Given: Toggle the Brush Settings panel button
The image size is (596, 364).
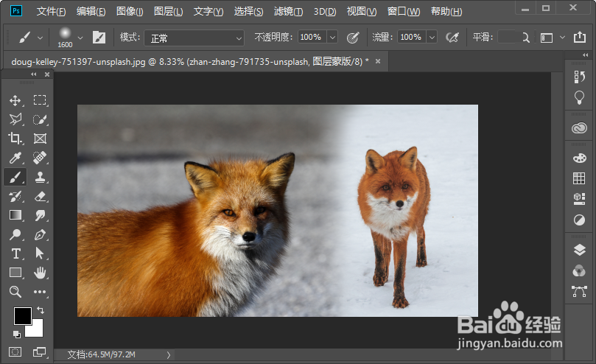Looking at the screenshot, I should (x=99, y=38).
